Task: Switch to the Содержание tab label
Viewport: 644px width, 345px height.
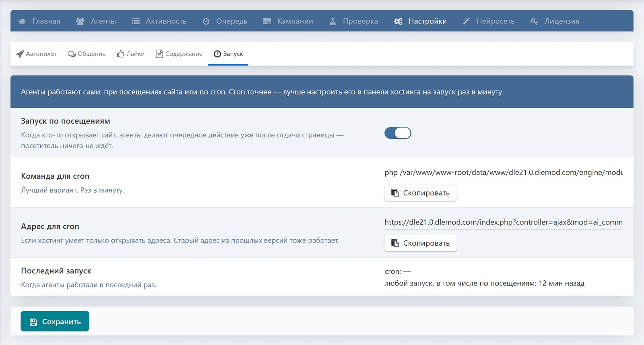Action: (184, 54)
